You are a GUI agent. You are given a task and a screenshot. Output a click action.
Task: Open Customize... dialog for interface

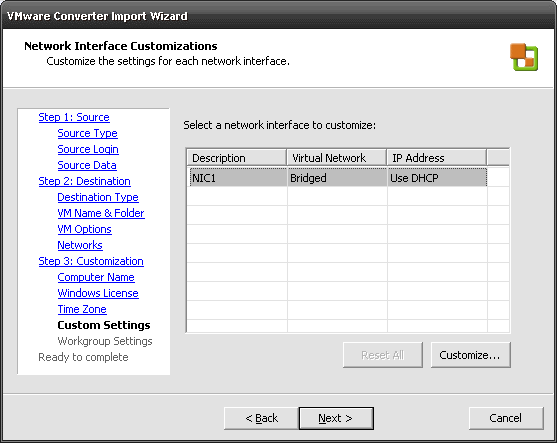[471, 355]
